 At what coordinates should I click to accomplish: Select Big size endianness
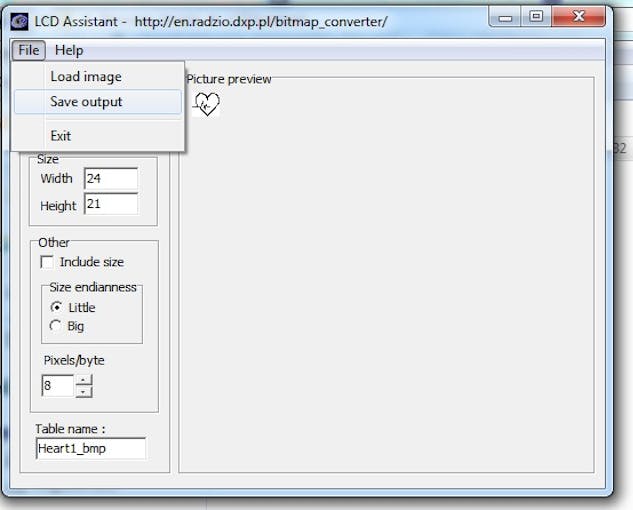55,325
